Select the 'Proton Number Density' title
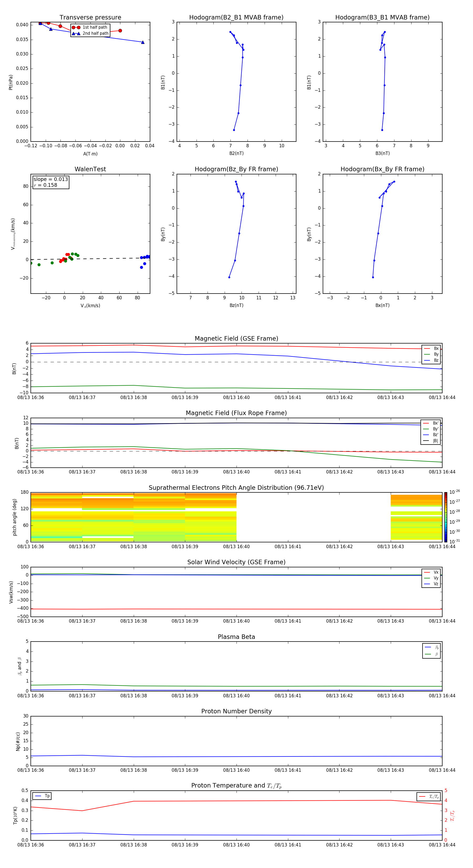Image resolution: width=473 pixels, height=868 pixels. coord(236,711)
